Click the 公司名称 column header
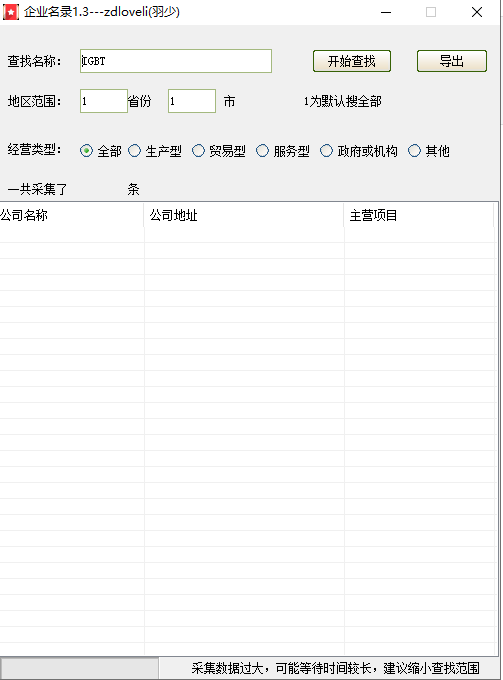Image resolution: width=503 pixels, height=680 pixels. pyautogui.click(x=72, y=215)
